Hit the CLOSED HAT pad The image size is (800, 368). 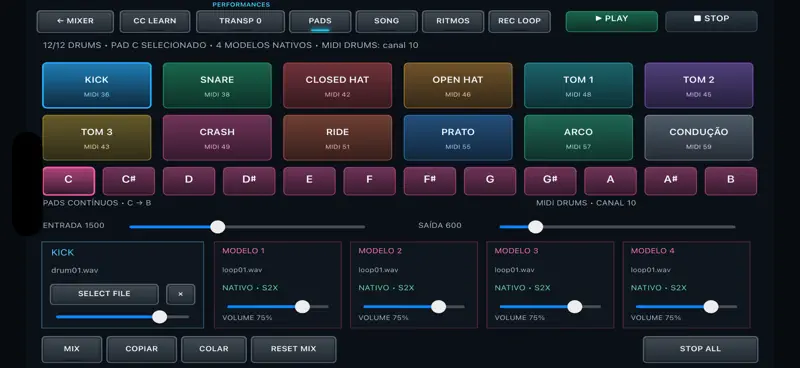click(338, 85)
